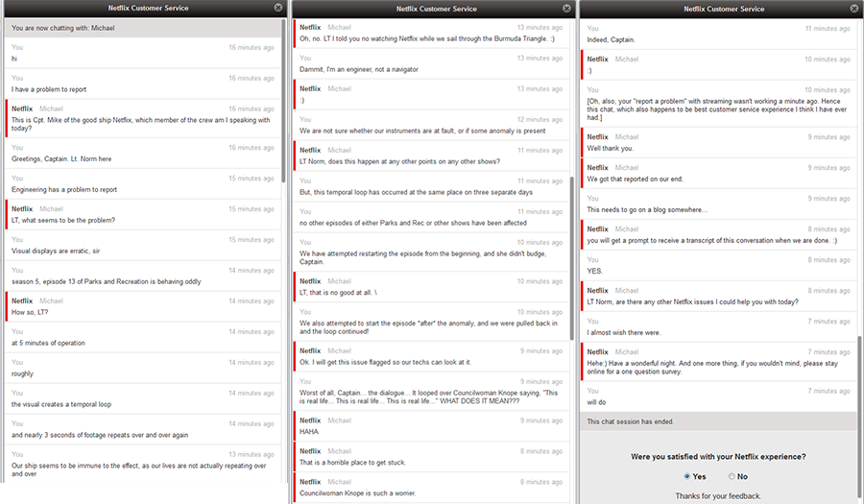
Task: Click the first message 'hi' in left window
Action: point(14,59)
